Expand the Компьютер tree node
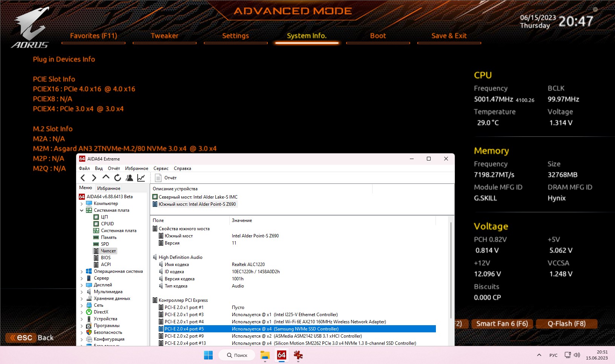Image resolution: width=615 pixels, height=364 pixels. [82, 203]
